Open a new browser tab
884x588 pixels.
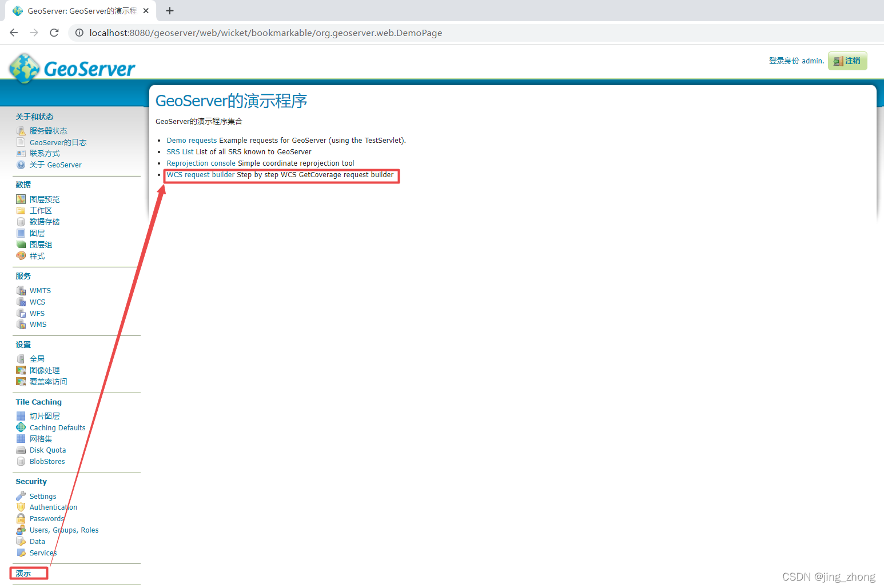pos(170,11)
